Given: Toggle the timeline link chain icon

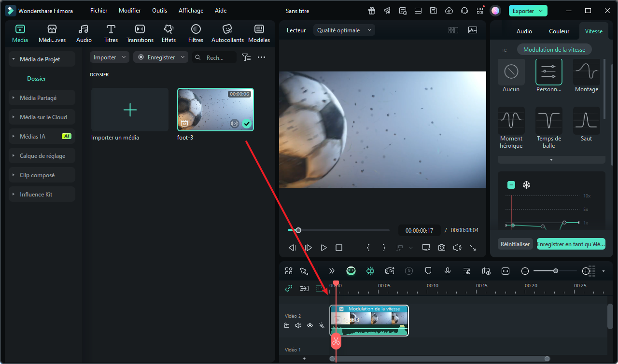Looking at the screenshot, I should coord(289,288).
